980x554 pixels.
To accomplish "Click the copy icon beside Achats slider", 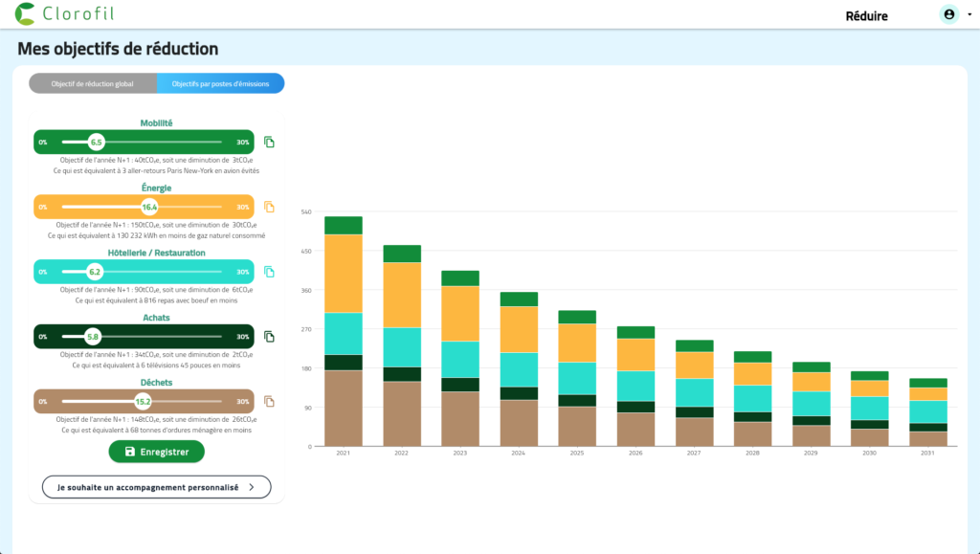I will pos(269,337).
